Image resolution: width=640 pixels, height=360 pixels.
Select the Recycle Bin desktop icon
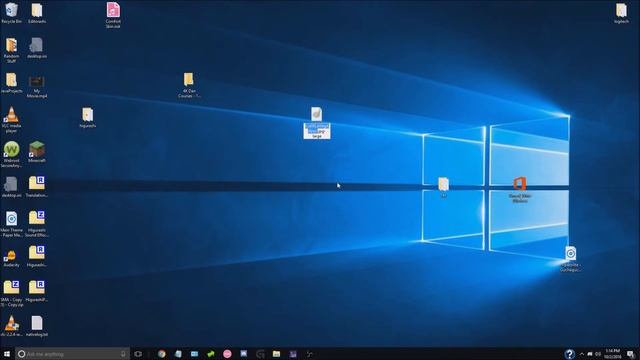pyautogui.click(x=11, y=13)
